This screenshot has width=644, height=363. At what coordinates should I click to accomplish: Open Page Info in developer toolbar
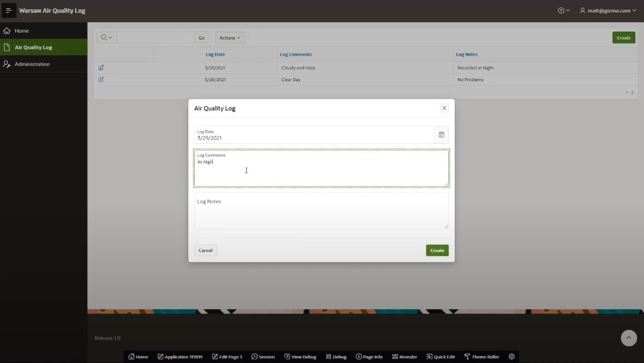369,357
